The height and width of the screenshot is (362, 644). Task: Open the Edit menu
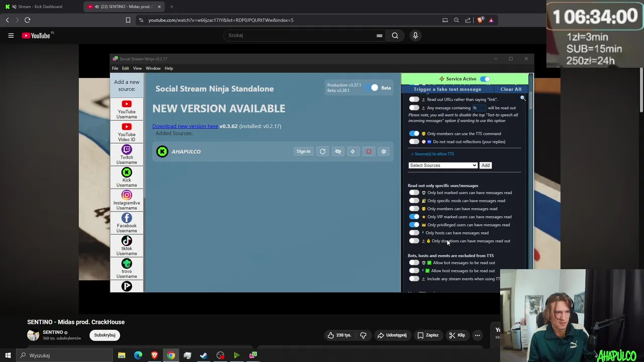click(x=125, y=68)
